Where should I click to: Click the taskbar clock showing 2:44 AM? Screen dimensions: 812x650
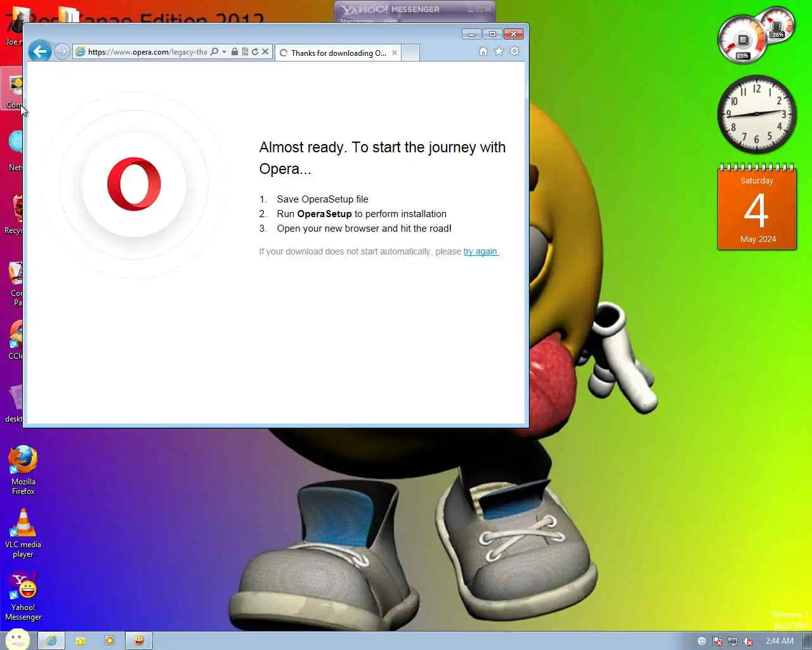click(x=780, y=641)
